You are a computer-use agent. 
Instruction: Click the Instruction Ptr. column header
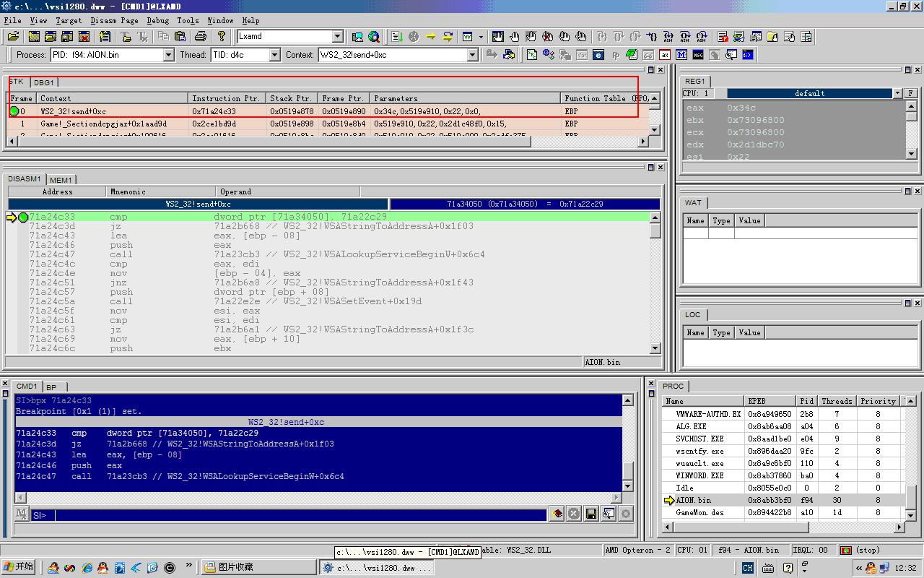tap(226, 98)
